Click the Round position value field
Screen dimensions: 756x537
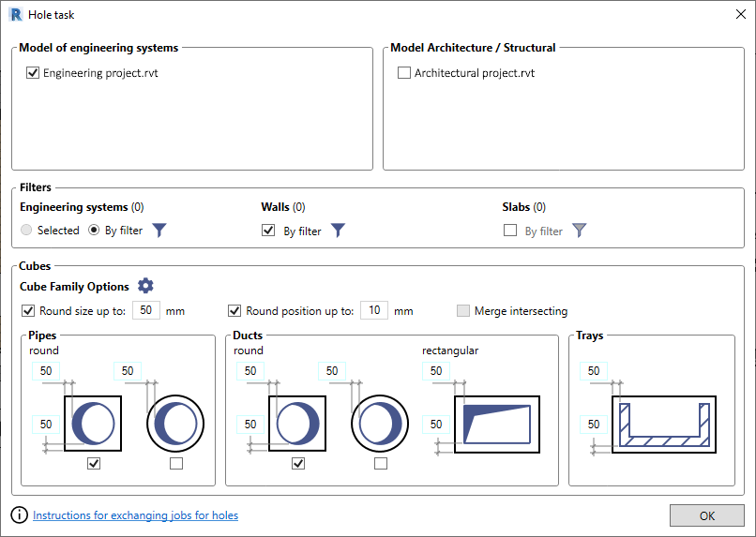[374, 310]
